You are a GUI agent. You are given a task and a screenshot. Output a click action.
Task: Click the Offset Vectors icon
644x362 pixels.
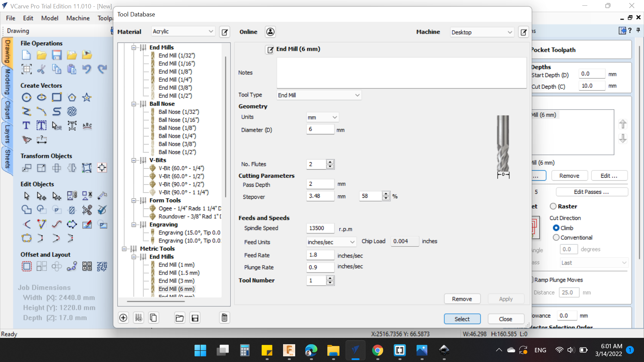pyautogui.click(x=26, y=266)
